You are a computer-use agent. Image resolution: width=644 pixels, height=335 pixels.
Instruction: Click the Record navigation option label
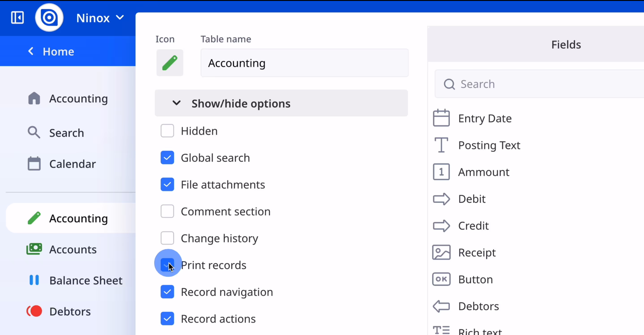227,292
